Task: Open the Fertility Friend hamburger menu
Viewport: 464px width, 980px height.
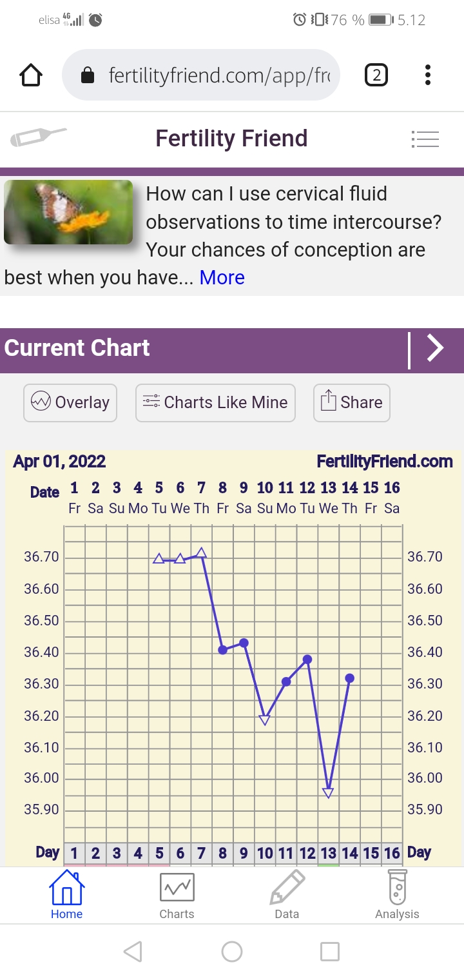Action: [x=425, y=139]
